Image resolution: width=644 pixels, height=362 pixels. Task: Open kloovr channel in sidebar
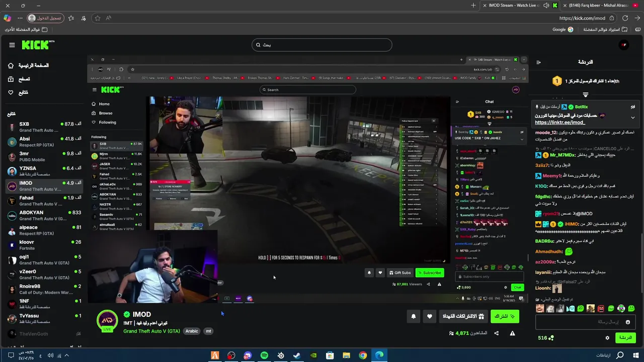44,245
